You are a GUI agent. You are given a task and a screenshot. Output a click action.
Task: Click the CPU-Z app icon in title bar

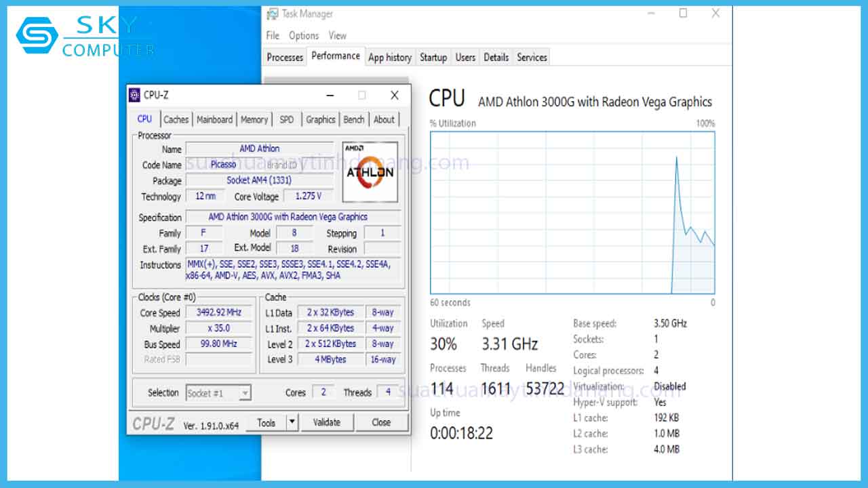point(134,95)
